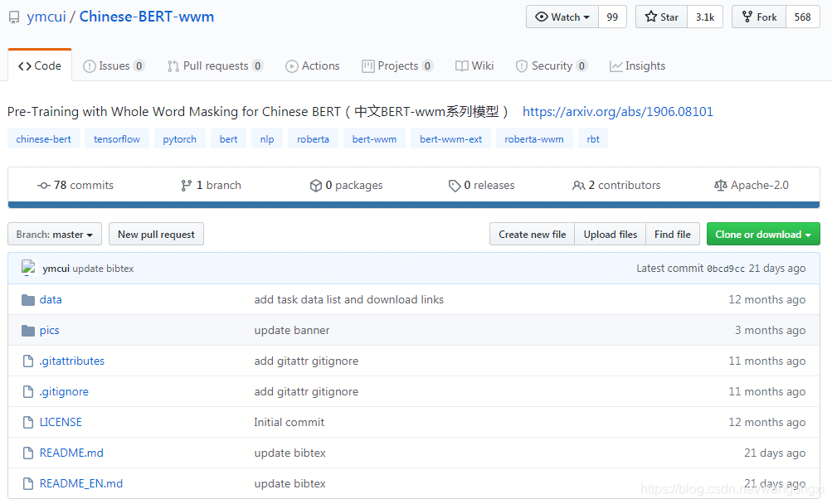View the 3.1k stargazers count

point(704,17)
